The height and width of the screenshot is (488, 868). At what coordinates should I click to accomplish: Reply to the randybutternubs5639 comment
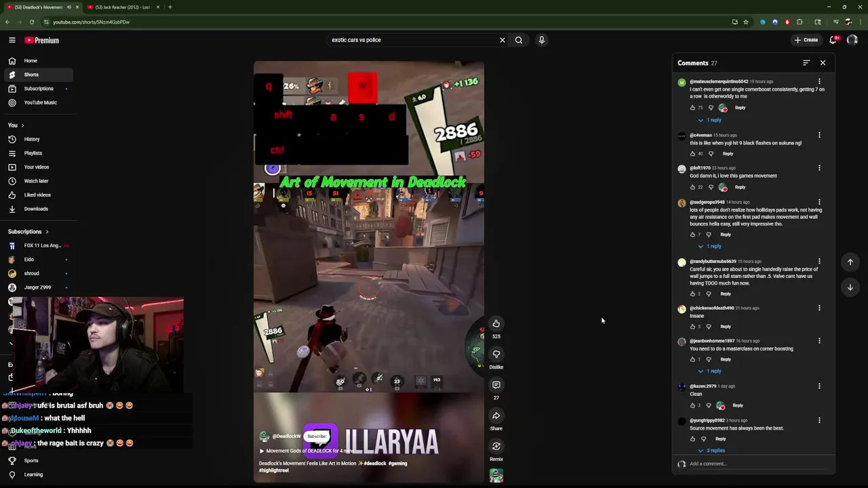pyautogui.click(x=726, y=294)
